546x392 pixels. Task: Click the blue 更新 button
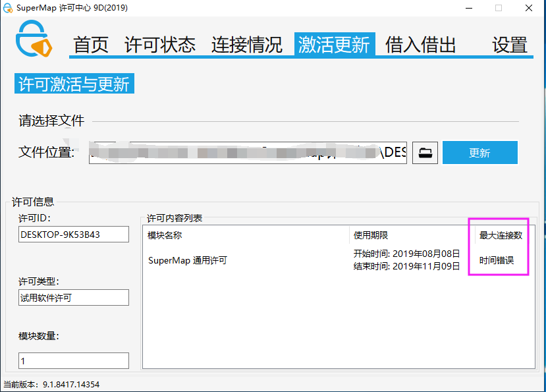(x=480, y=153)
